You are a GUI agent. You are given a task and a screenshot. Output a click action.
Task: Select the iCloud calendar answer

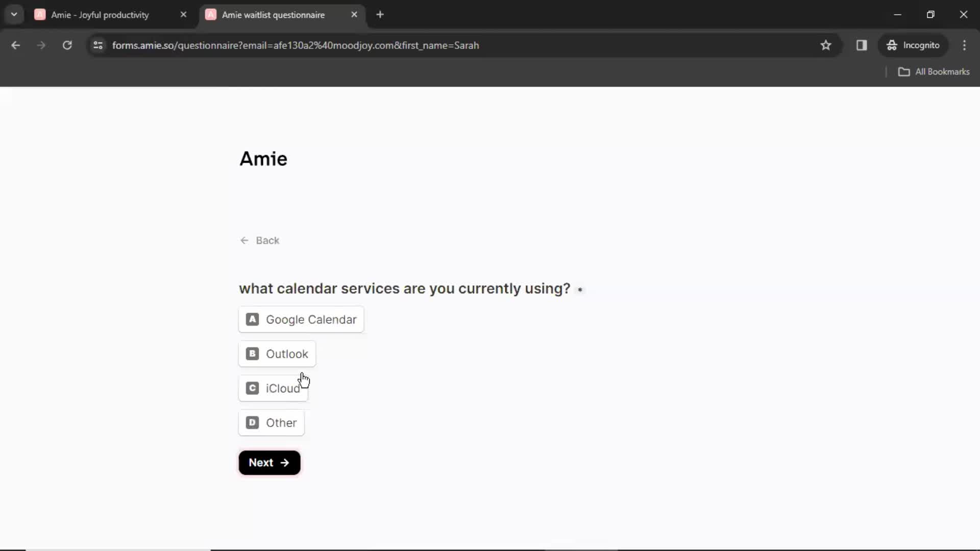tap(272, 388)
